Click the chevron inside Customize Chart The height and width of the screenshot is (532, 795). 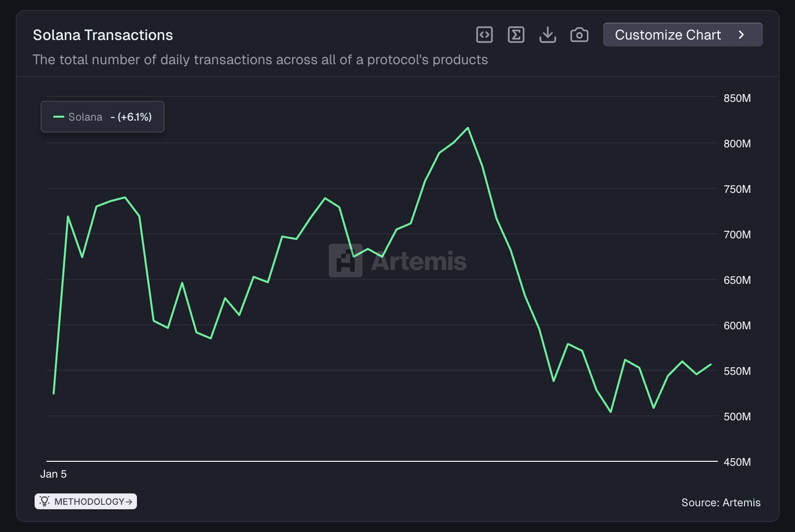pyautogui.click(x=742, y=35)
